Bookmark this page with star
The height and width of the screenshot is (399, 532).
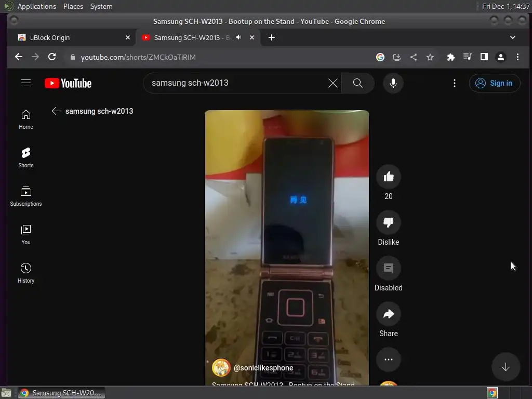point(430,57)
